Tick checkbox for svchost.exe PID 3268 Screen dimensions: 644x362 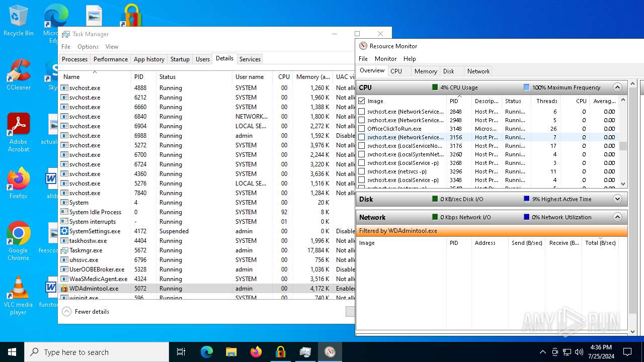tap(362, 163)
